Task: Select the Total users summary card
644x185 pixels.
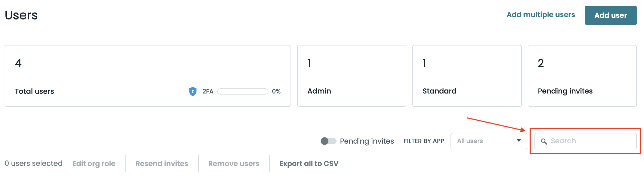Action: (148, 76)
